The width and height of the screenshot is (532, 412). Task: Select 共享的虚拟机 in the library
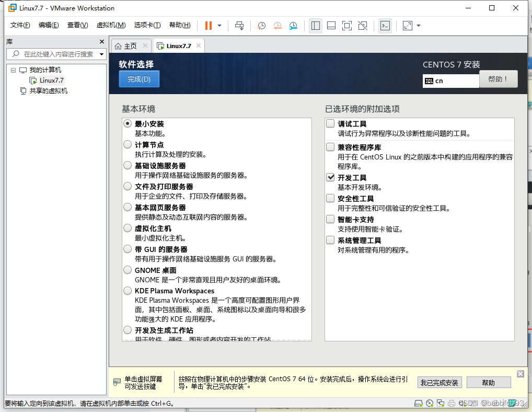click(x=49, y=90)
